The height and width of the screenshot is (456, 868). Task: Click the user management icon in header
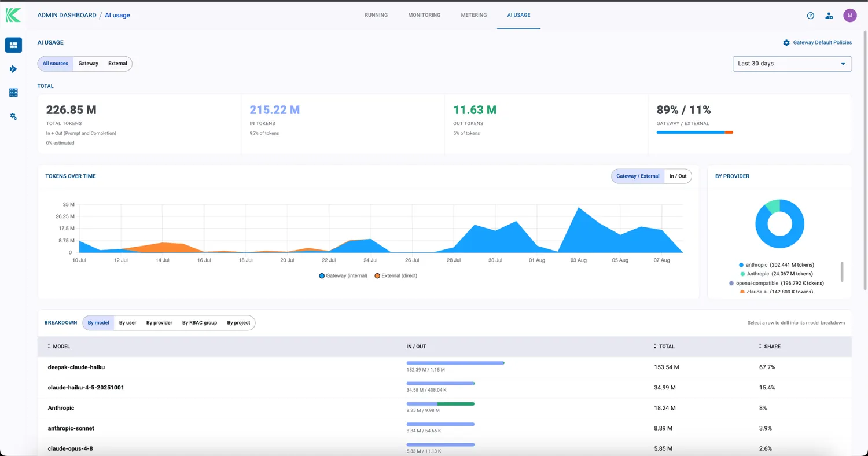pyautogui.click(x=829, y=16)
